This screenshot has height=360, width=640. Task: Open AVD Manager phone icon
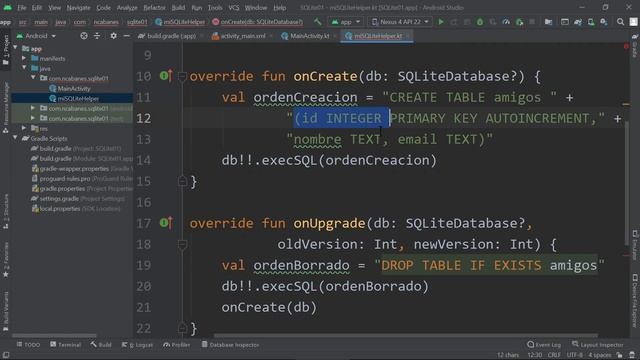pos(591,22)
